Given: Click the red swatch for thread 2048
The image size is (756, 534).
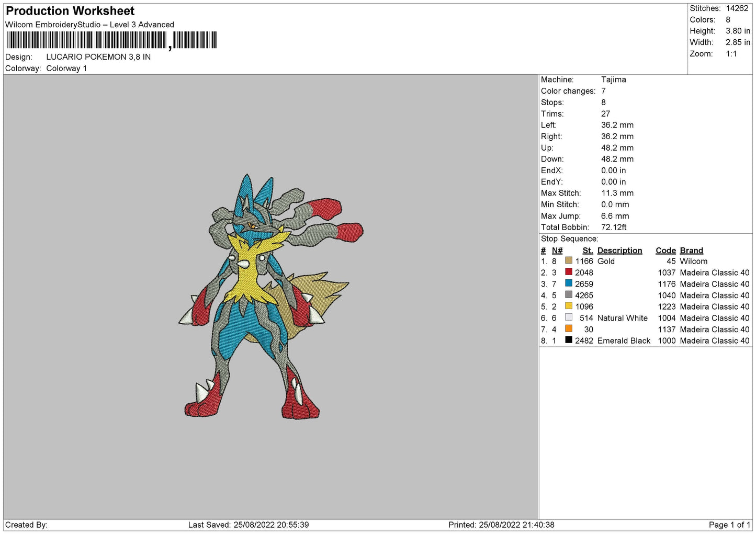Looking at the screenshot, I should point(569,272).
